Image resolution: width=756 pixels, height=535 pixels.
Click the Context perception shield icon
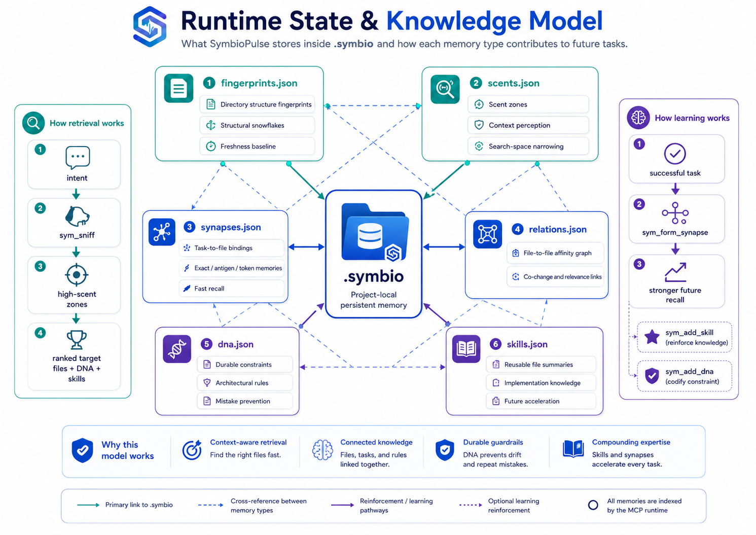tap(479, 125)
